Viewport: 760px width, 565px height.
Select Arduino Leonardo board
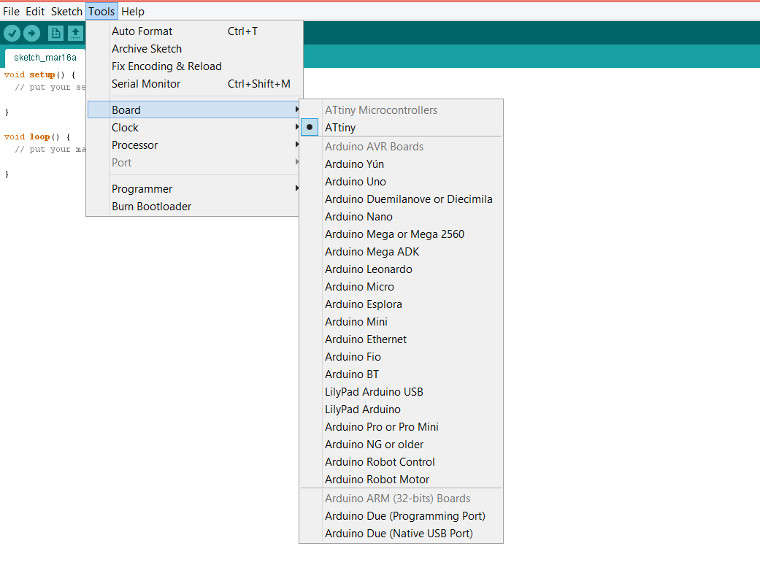click(x=401, y=269)
